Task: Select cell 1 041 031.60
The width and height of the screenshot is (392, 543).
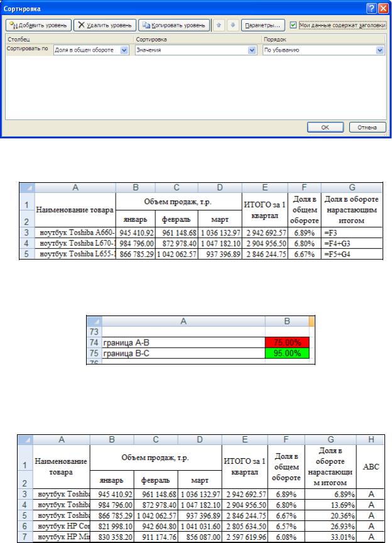Action: coord(200,527)
